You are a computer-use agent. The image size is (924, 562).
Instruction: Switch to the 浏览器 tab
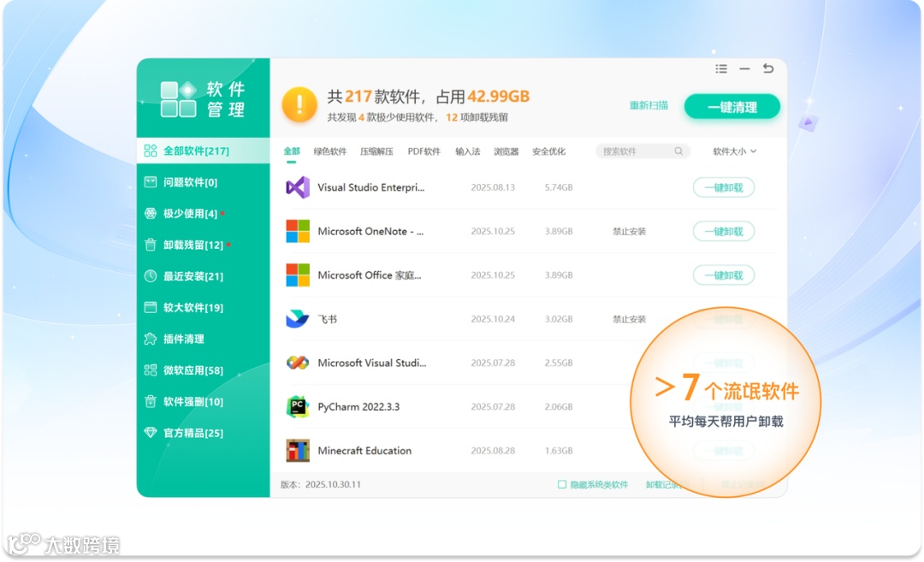[x=506, y=151]
